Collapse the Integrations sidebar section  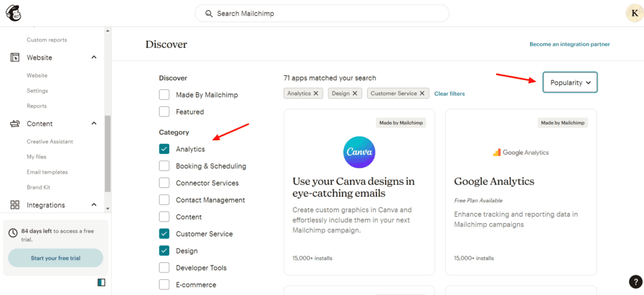(x=94, y=205)
